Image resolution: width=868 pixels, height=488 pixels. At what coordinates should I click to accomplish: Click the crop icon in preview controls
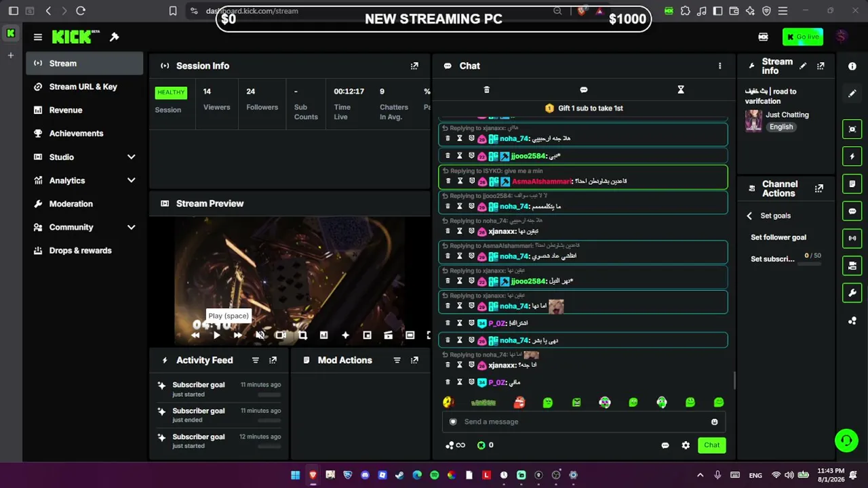pos(302,335)
